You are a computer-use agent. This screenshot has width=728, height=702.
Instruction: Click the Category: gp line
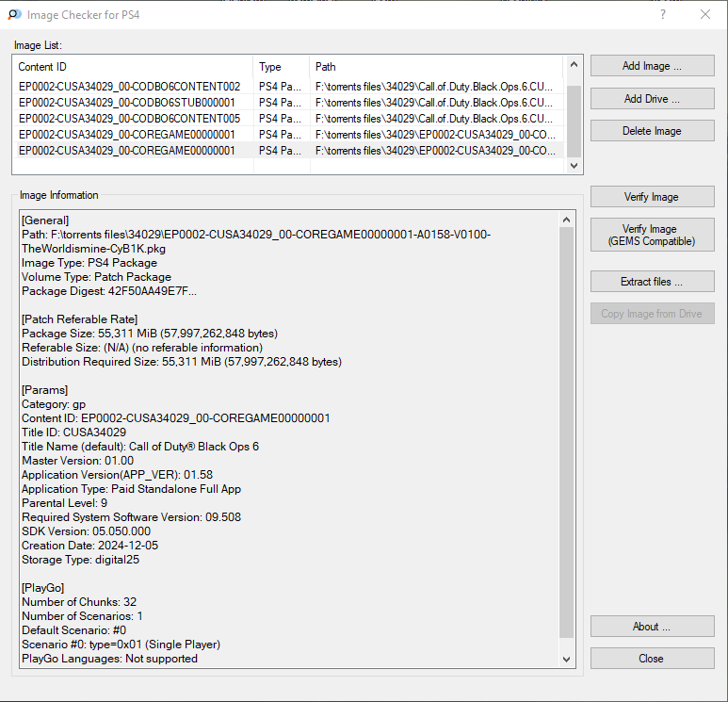tap(54, 404)
